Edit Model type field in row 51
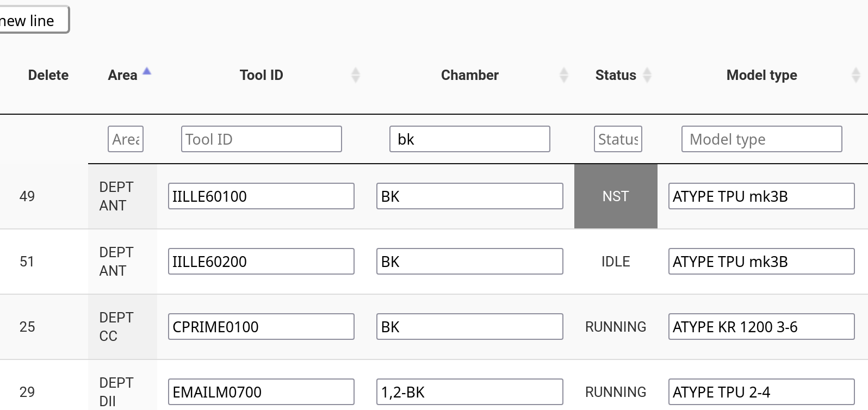The image size is (868, 410). (761, 262)
